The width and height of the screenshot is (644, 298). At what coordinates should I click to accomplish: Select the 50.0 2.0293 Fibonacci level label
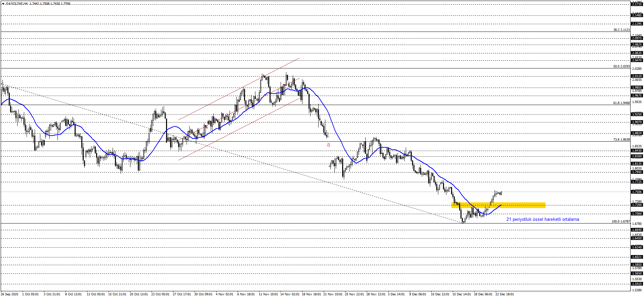pos(621,66)
